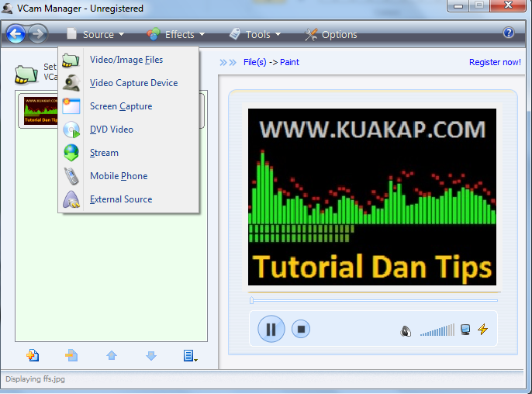Click the Stream globe icon

point(71,153)
